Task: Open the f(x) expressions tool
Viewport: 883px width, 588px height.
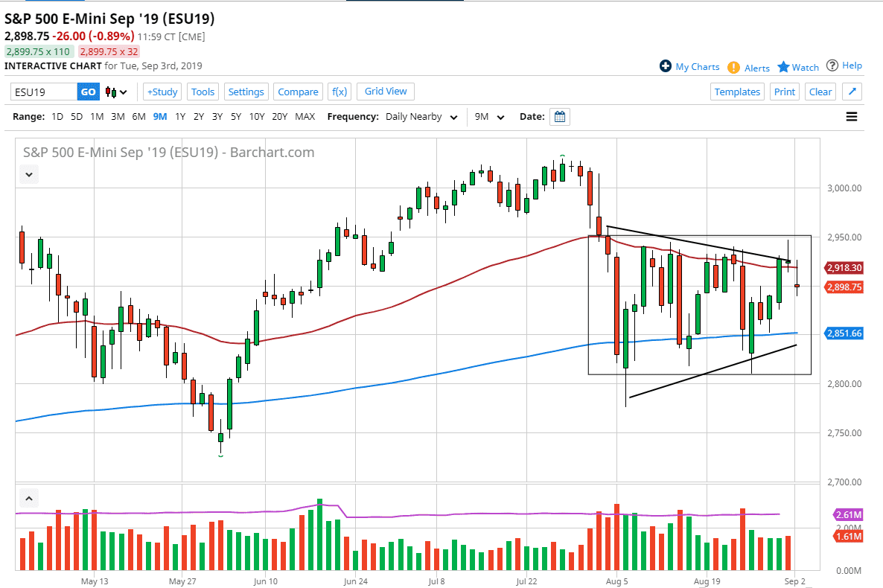Action: click(x=339, y=91)
